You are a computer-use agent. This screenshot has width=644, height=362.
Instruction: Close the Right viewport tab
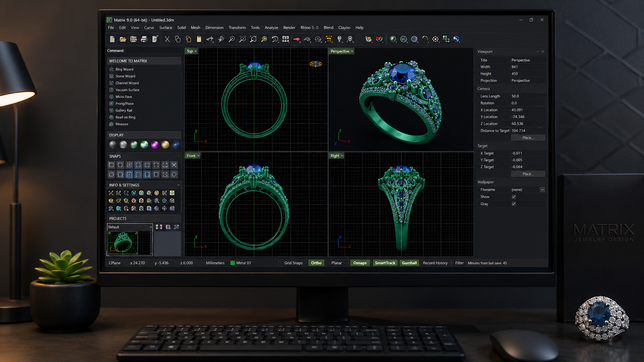[x=342, y=156]
